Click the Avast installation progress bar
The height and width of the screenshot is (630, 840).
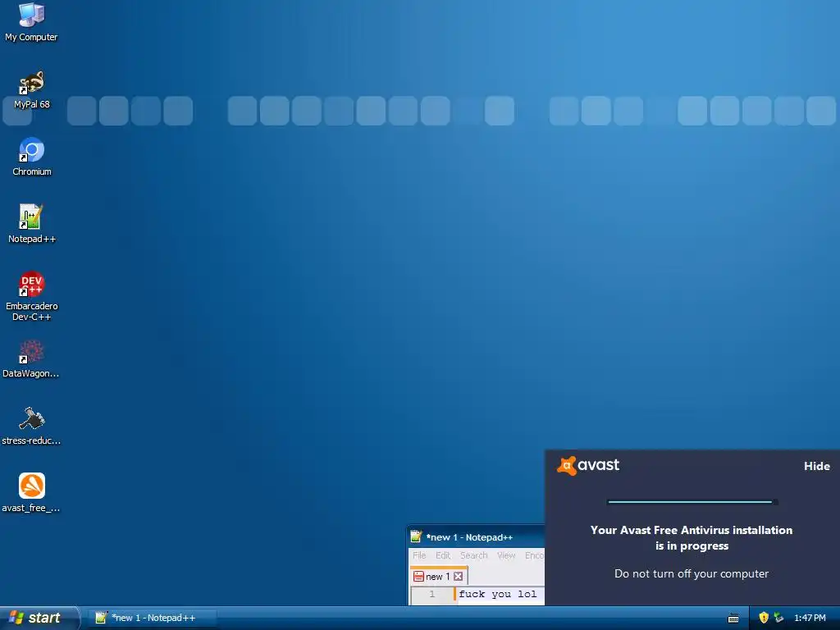coord(692,502)
